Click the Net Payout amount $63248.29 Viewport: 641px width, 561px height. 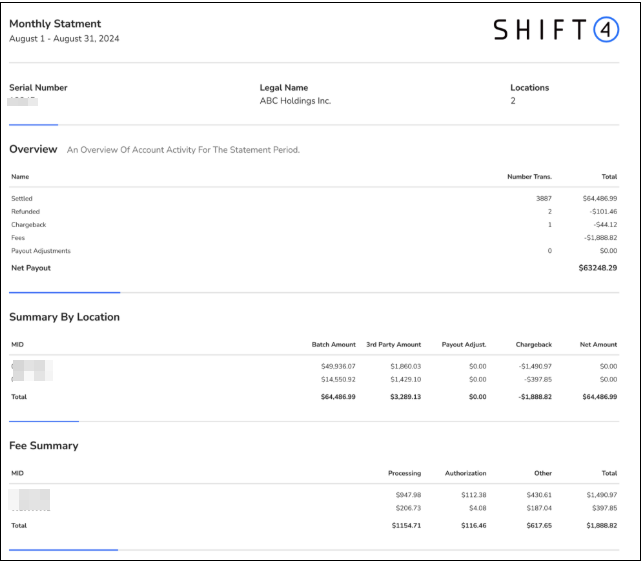tap(597, 268)
